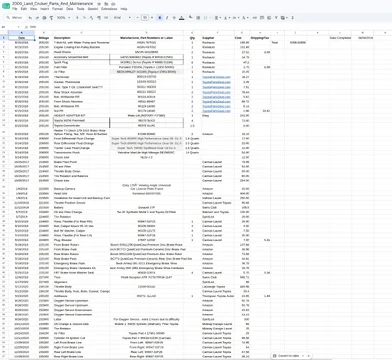Select the Spark Plug description cell
The height and width of the screenshot is (360, 392).
coord(81,62)
